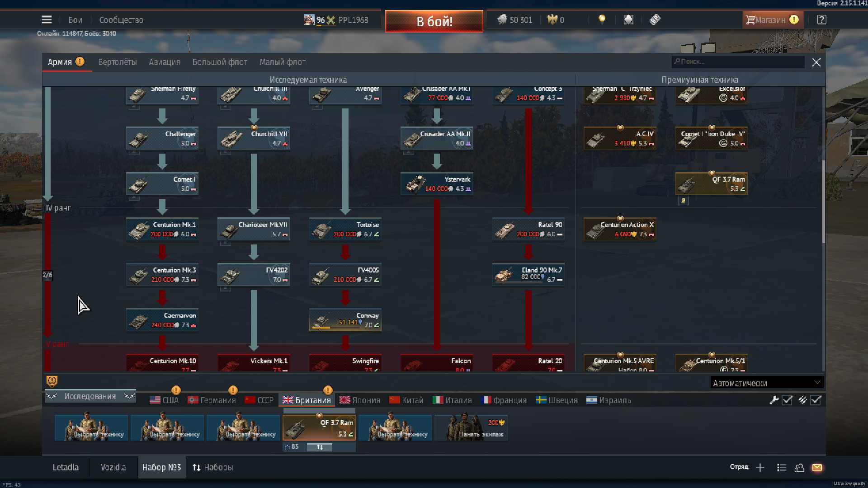Switch to the Авиация tab
The width and height of the screenshot is (868, 488).
[165, 62]
